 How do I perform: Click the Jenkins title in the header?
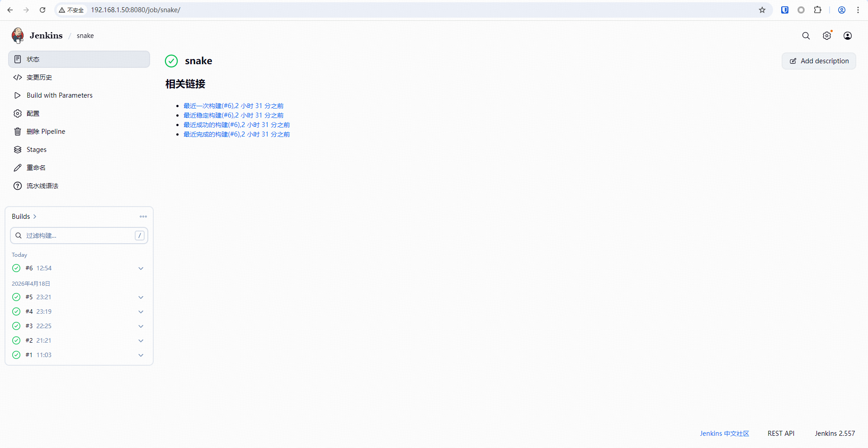46,35
